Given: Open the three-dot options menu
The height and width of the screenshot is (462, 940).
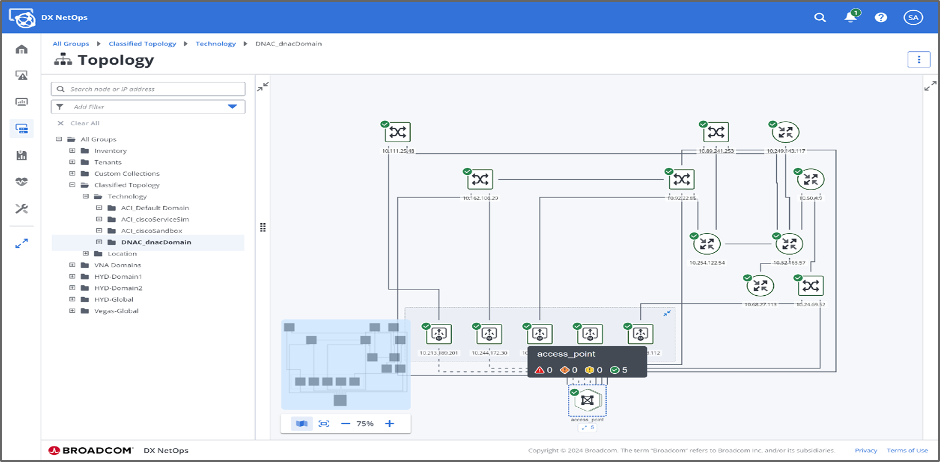Looking at the screenshot, I should tap(918, 60).
